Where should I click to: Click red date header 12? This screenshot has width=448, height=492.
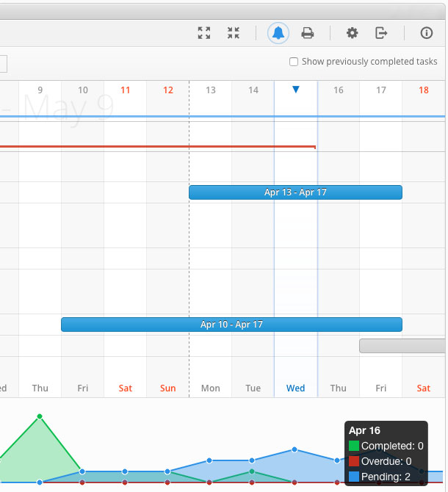click(x=168, y=90)
